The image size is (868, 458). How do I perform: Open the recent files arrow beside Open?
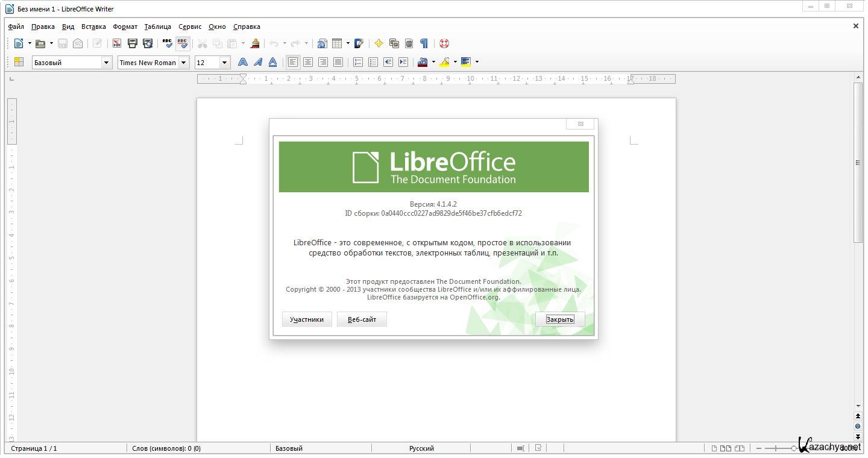pyautogui.click(x=51, y=43)
